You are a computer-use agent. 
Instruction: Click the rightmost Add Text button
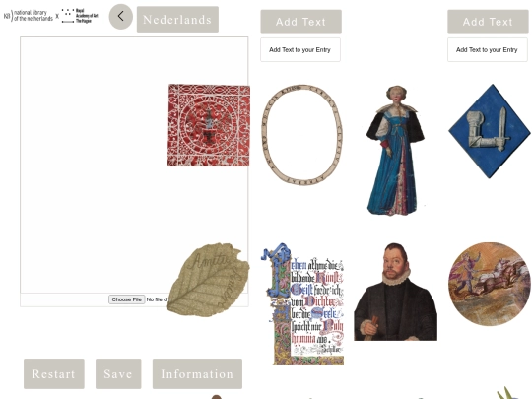point(488,22)
